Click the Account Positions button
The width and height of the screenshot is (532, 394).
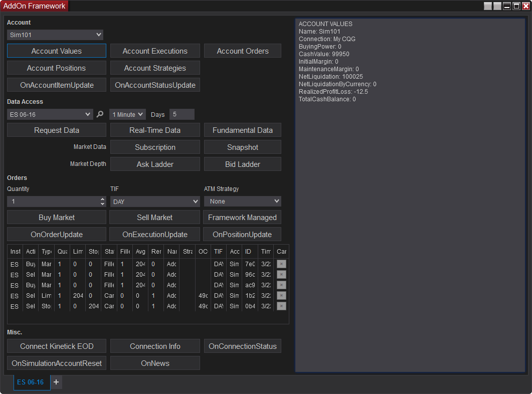pos(56,68)
